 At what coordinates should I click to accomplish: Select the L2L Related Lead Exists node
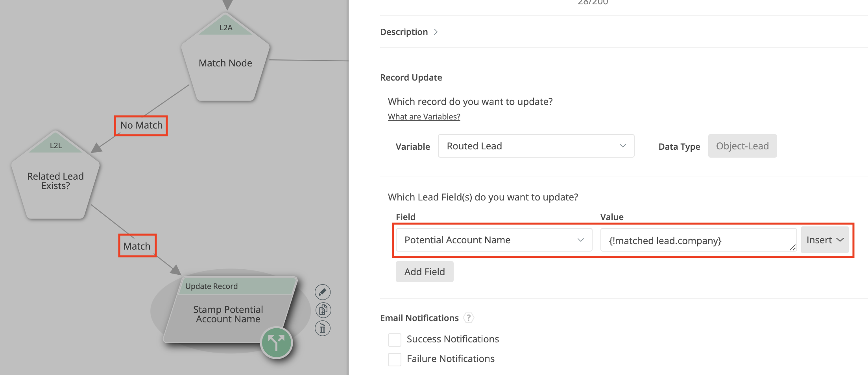55,181
